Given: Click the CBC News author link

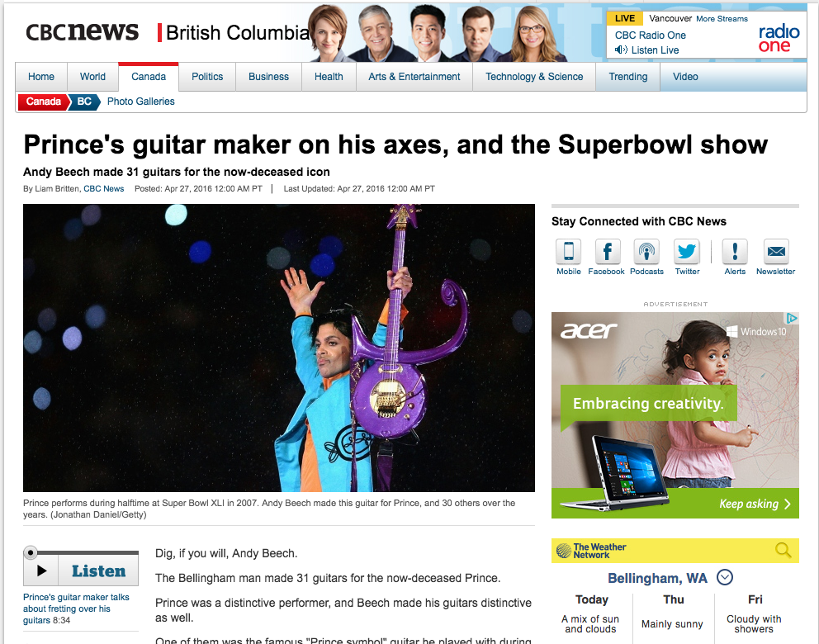Looking at the screenshot, I should point(103,188).
